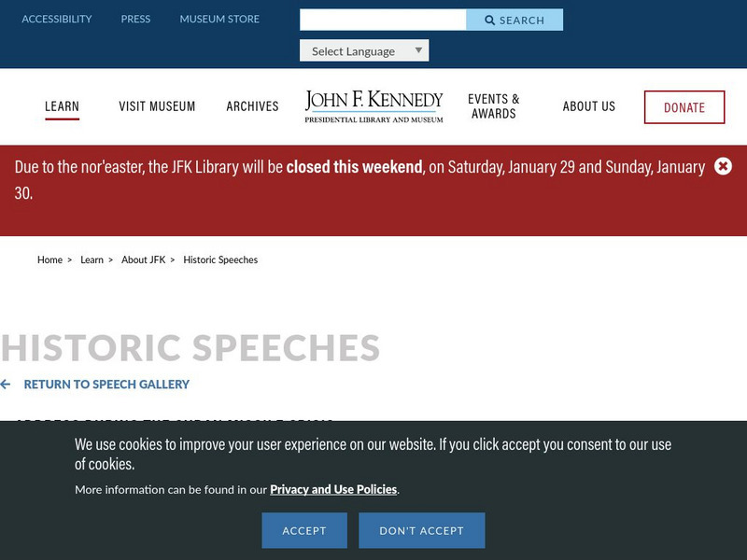The height and width of the screenshot is (560, 747).
Task: Click Historic Speeches breadcrumb
Action: coord(220,259)
